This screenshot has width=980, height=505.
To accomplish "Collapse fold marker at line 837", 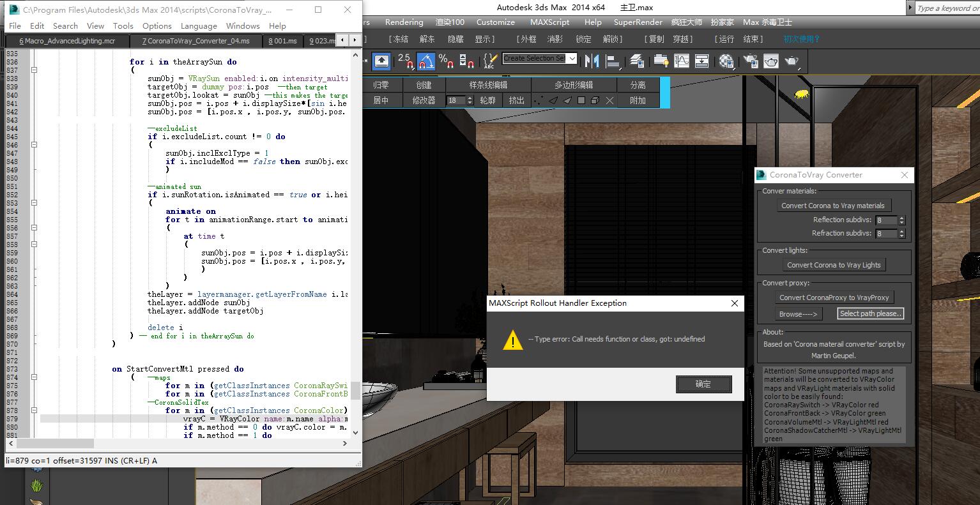I will (x=34, y=70).
